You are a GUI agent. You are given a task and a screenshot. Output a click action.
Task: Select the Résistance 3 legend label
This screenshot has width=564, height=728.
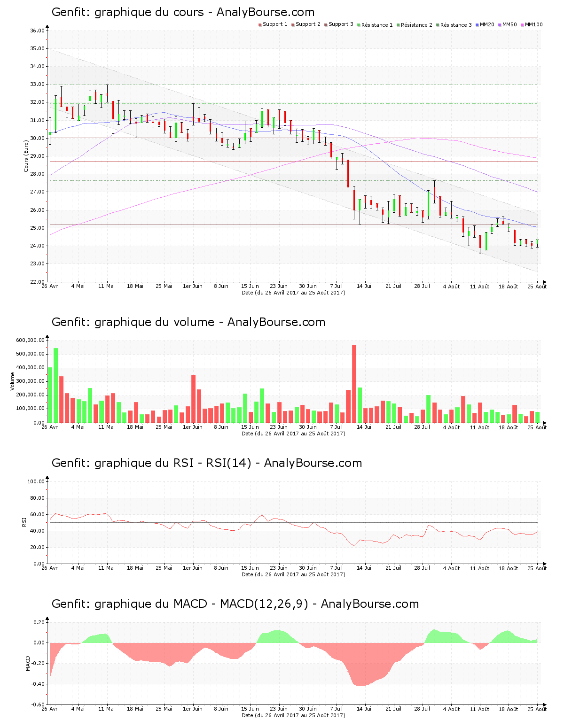pos(456,25)
